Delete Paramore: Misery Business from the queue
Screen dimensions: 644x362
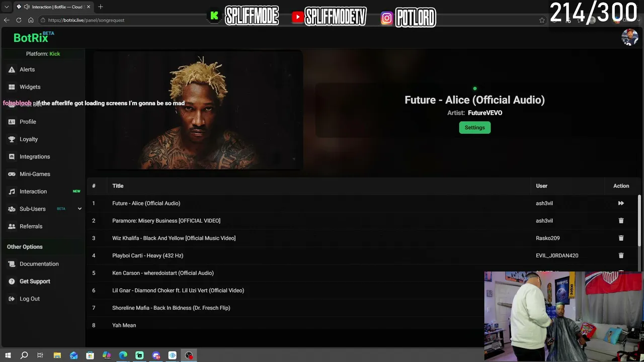(x=621, y=221)
